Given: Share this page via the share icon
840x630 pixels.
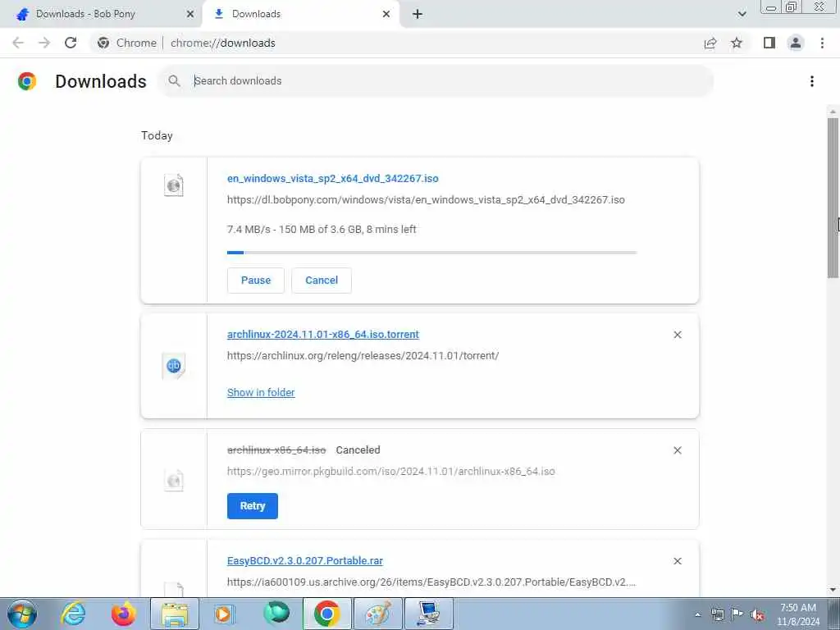Looking at the screenshot, I should pos(710,43).
